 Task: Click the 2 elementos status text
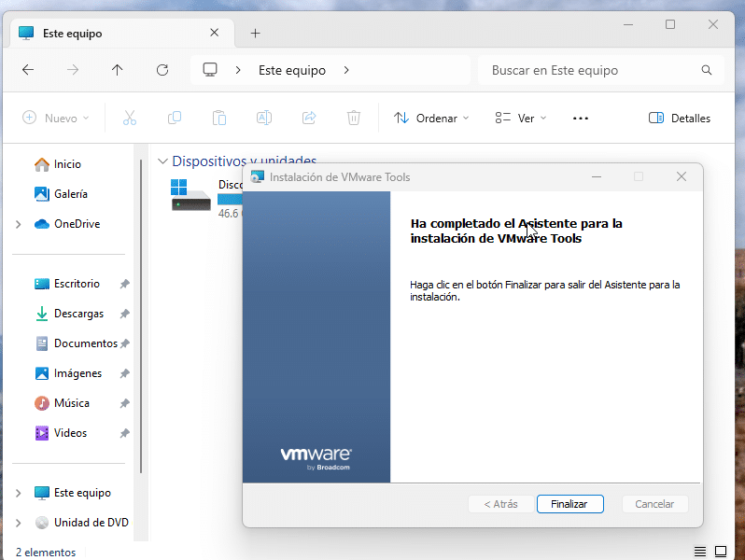tap(46, 553)
